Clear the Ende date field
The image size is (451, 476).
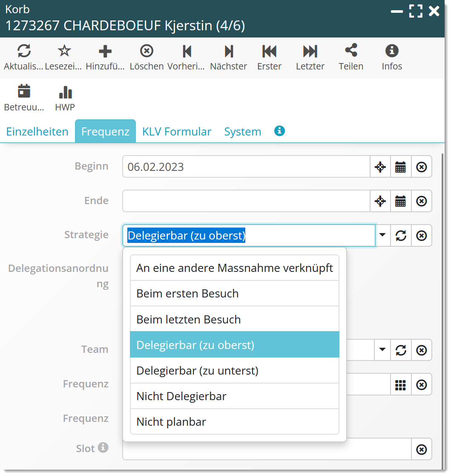[x=421, y=201]
